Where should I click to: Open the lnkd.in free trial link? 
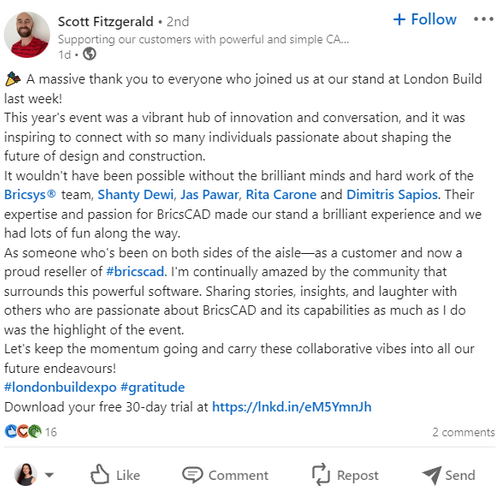(x=292, y=407)
